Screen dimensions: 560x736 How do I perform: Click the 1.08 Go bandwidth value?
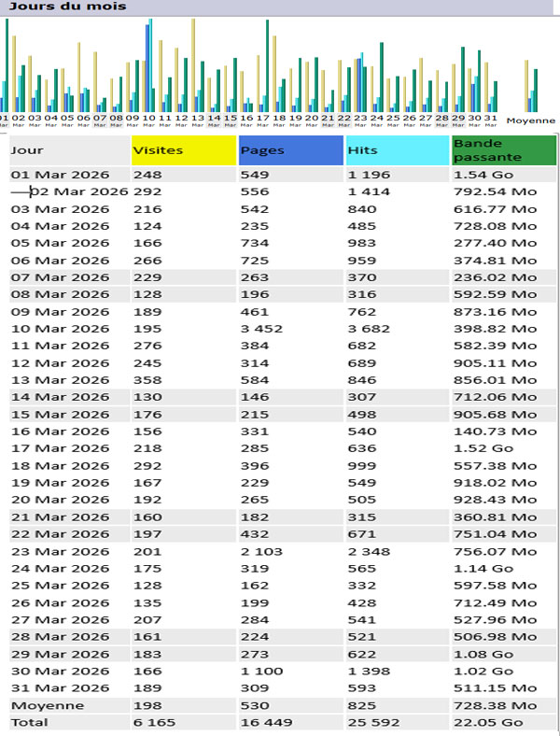[x=483, y=655]
